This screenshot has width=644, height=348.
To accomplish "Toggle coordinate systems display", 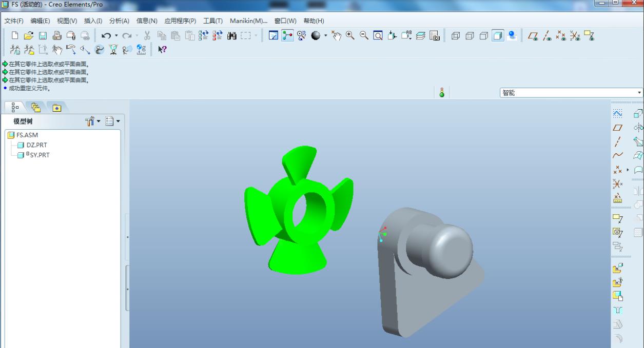I will [575, 36].
